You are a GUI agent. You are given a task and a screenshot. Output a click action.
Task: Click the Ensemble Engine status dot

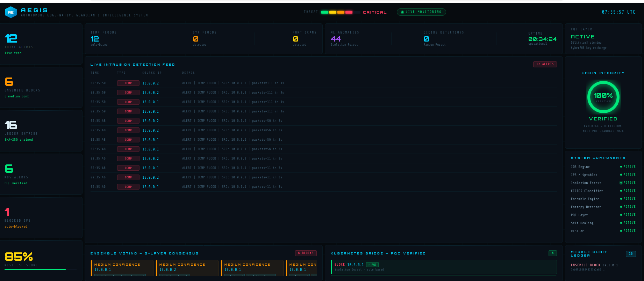[621, 199]
